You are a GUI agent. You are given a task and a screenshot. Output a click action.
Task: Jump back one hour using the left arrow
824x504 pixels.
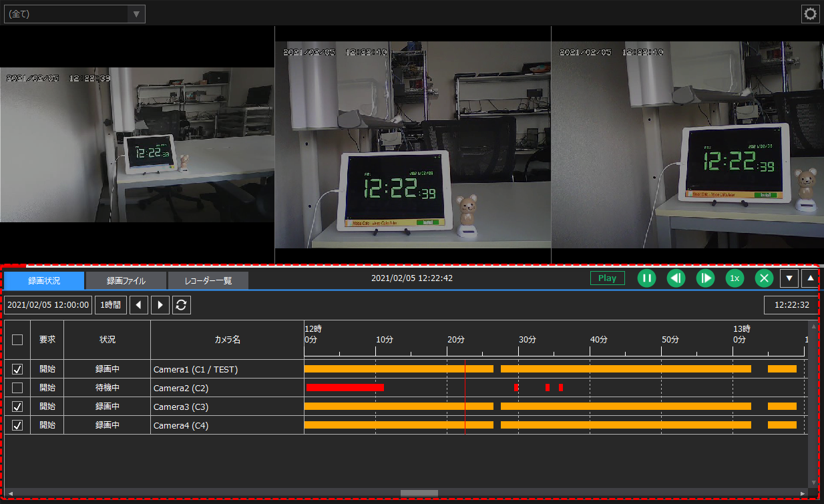(139, 304)
